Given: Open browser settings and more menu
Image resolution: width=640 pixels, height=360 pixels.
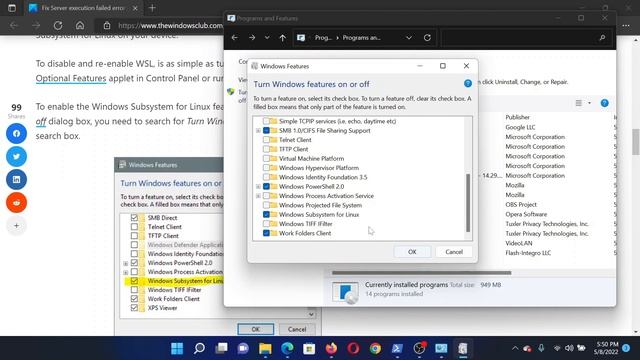Looking at the screenshot, I should pyautogui.click(x=626, y=25).
